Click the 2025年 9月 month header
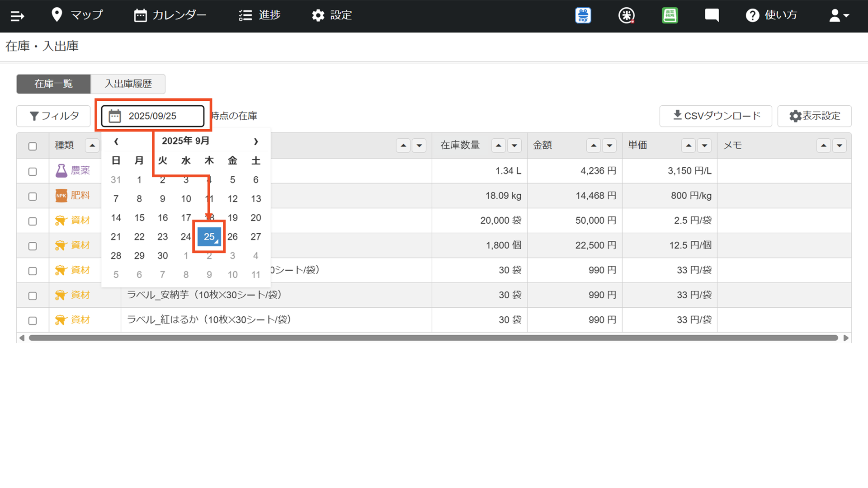The image size is (868, 488). pos(186,141)
